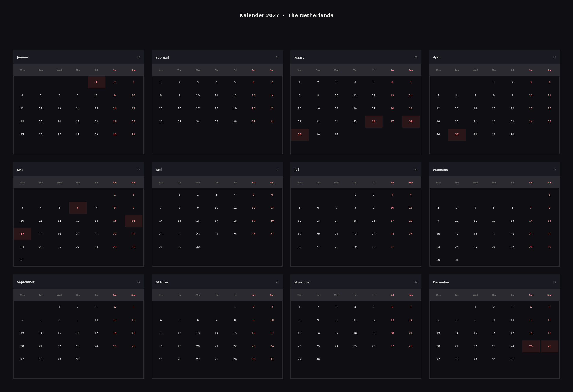Click the Juli month title
Image resolution: width=573 pixels, height=392 pixels.
coord(297,169)
